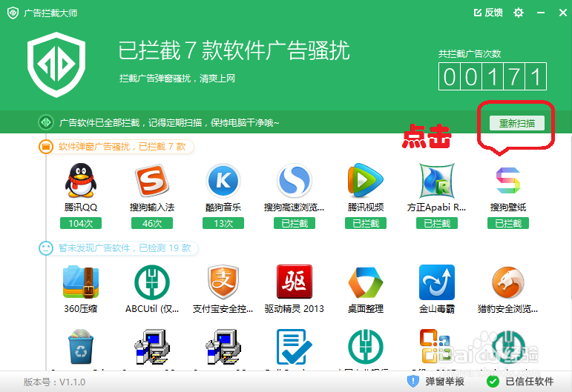572x392 pixels.
Task: Click the 广告拦截大师 window title
Action: click(x=50, y=13)
